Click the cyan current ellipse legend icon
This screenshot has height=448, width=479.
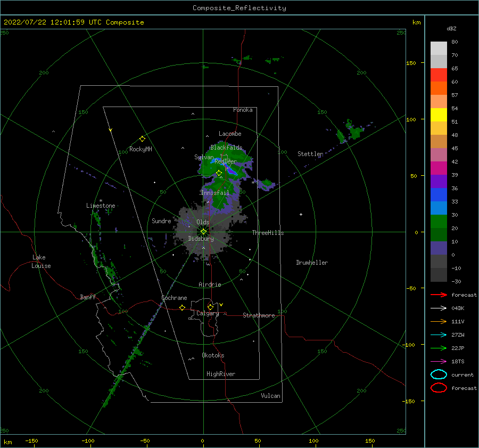pyautogui.click(x=439, y=374)
